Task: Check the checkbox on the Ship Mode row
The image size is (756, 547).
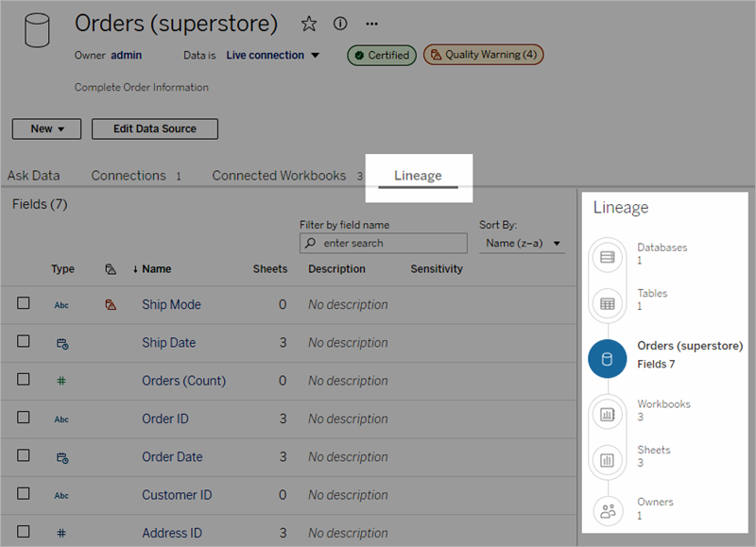Action: pos(24,304)
